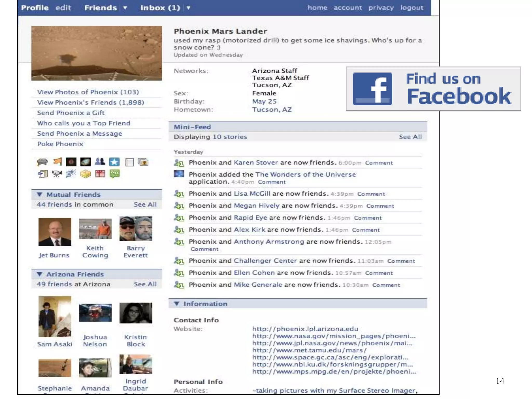Open the green quotes speech bubble icon
The width and height of the screenshot is (532, 399).
115,174
